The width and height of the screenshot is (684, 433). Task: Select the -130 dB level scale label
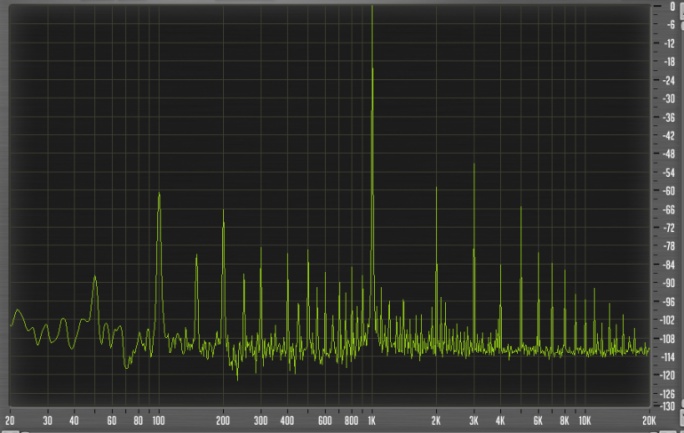point(669,406)
